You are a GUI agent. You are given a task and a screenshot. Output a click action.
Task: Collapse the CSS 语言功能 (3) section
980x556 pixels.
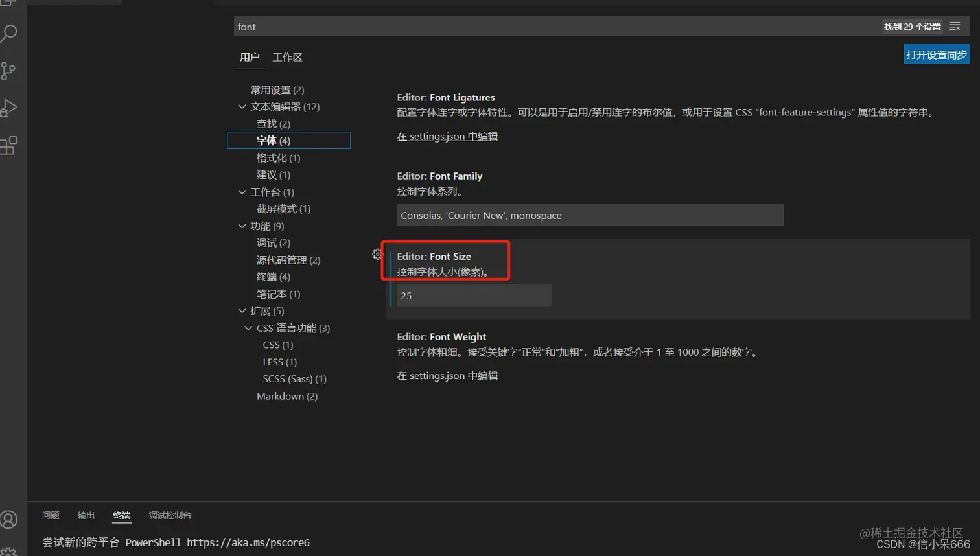pyautogui.click(x=248, y=328)
